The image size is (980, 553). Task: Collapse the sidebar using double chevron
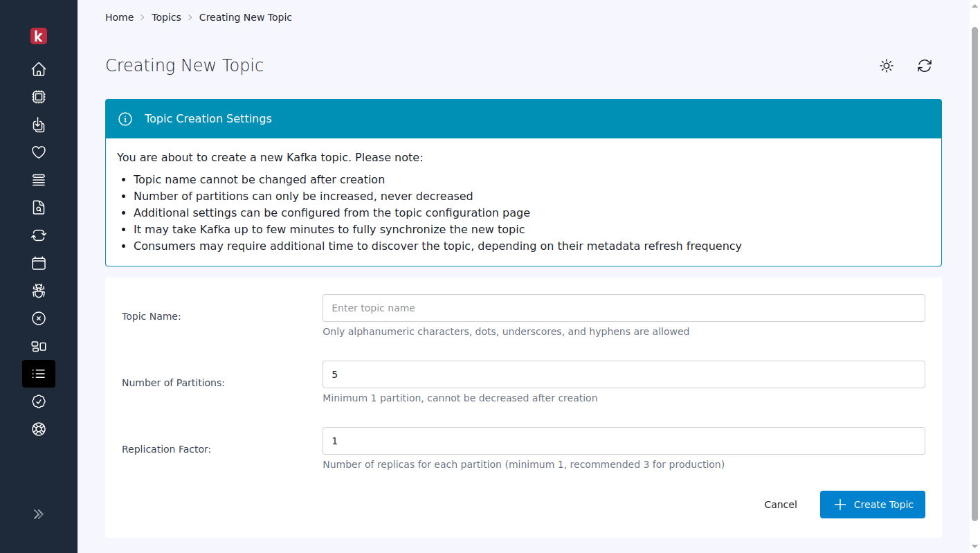39,514
